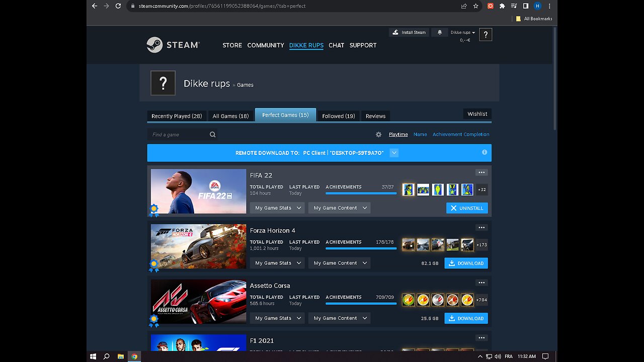The width and height of the screenshot is (644, 362).
Task: Switch to Recently Played tab
Action: pos(177,116)
